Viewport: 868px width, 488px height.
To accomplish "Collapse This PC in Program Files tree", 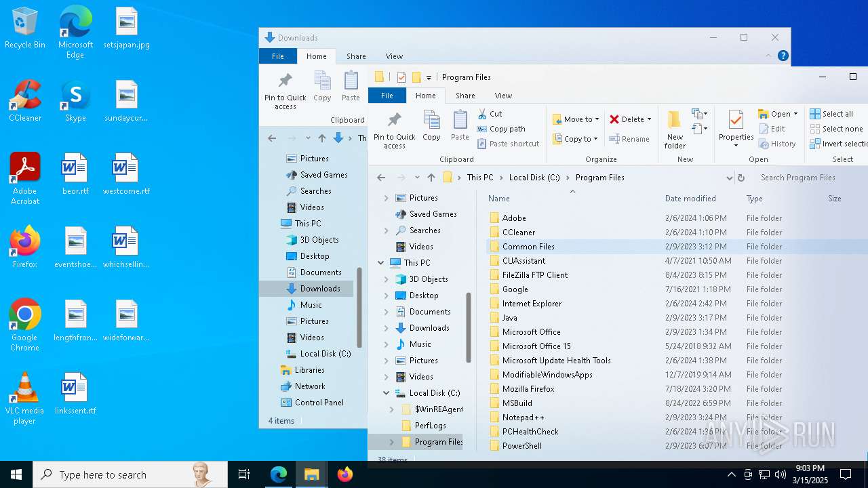I will pyautogui.click(x=381, y=263).
